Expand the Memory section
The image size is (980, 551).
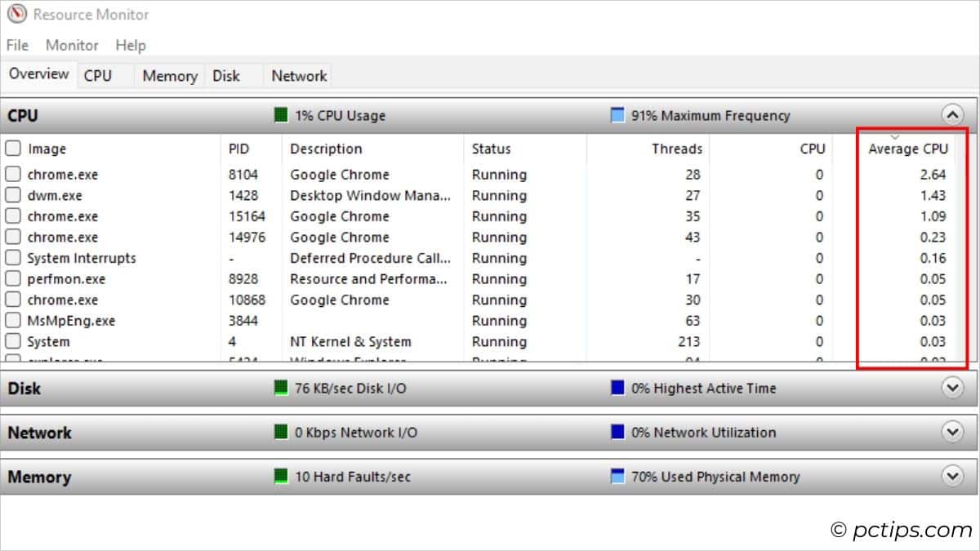(951, 476)
